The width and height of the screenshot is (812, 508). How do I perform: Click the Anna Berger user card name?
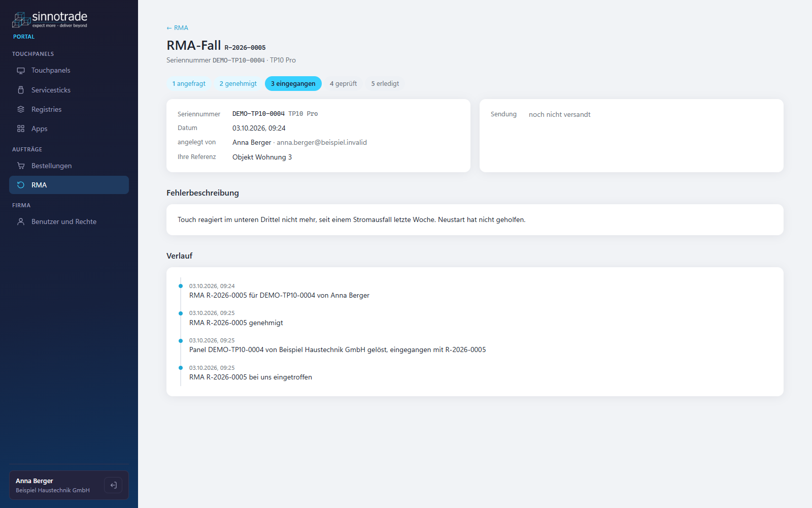click(x=35, y=481)
